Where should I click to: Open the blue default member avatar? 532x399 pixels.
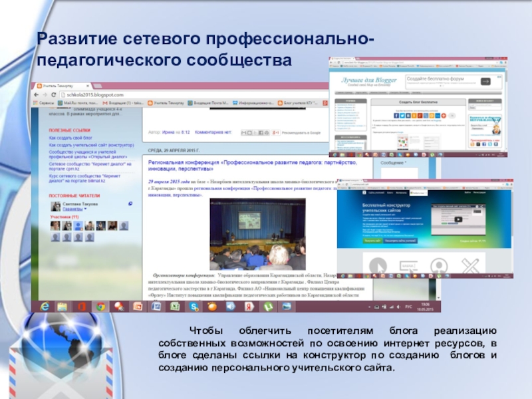coord(78,225)
